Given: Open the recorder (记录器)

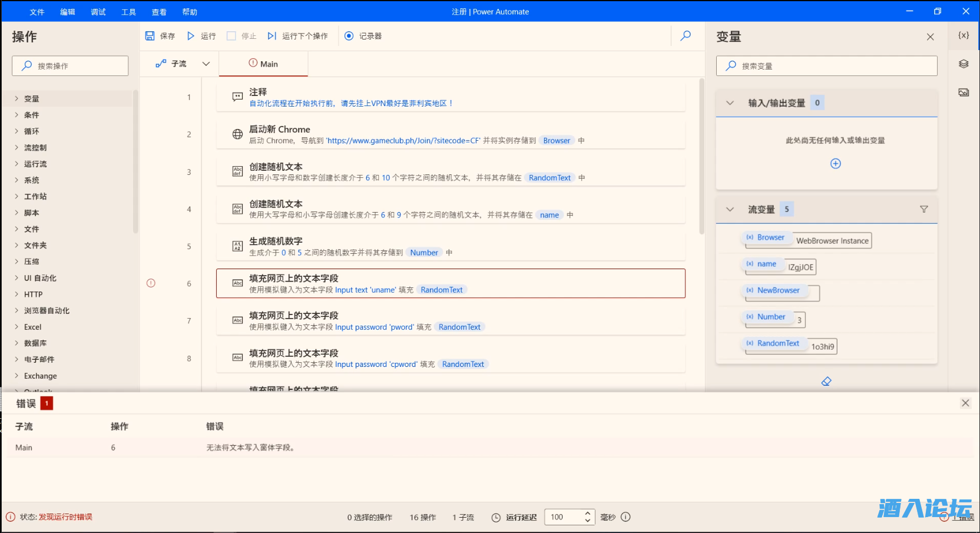Looking at the screenshot, I should (x=363, y=36).
